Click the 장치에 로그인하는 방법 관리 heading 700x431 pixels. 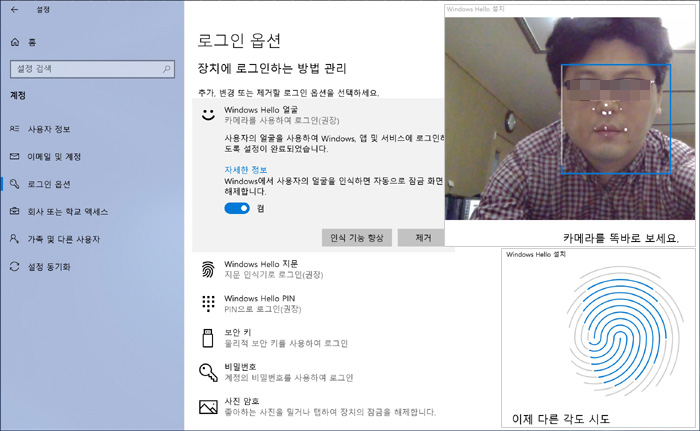tap(272, 68)
